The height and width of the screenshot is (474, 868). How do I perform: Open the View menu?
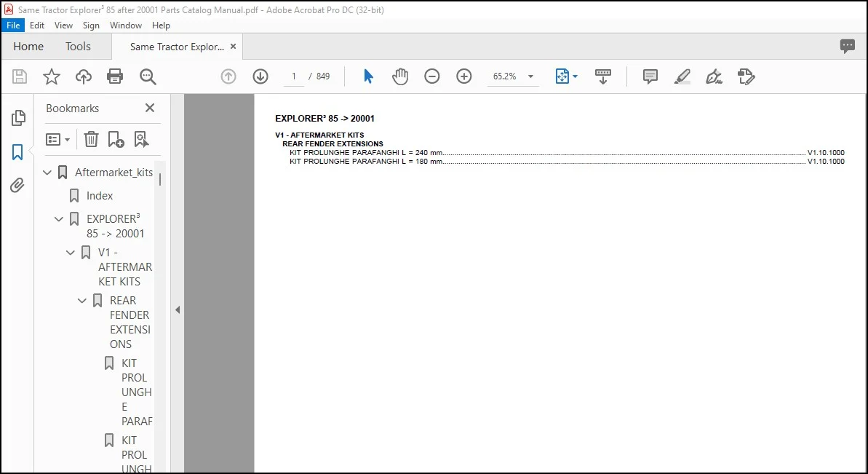[x=63, y=25]
